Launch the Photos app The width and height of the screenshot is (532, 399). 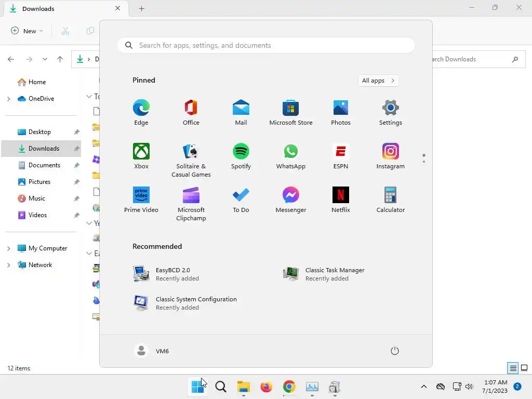click(x=341, y=112)
